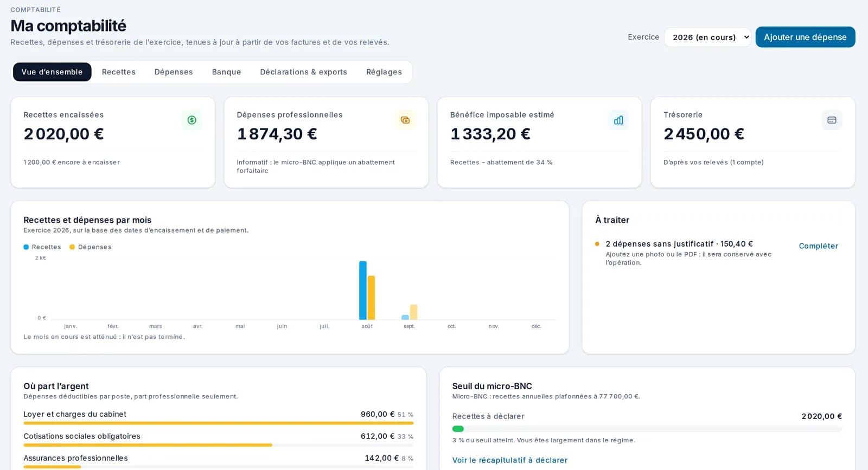
Task: Open Déclarations & exports tab
Action: (303, 72)
